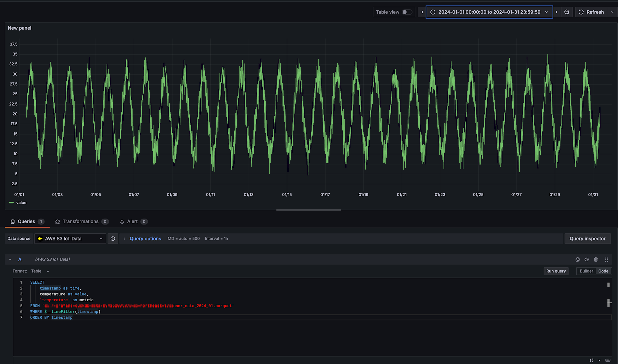
Task: Toggle the value series in legend
Action: pyautogui.click(x=21, y=203)
